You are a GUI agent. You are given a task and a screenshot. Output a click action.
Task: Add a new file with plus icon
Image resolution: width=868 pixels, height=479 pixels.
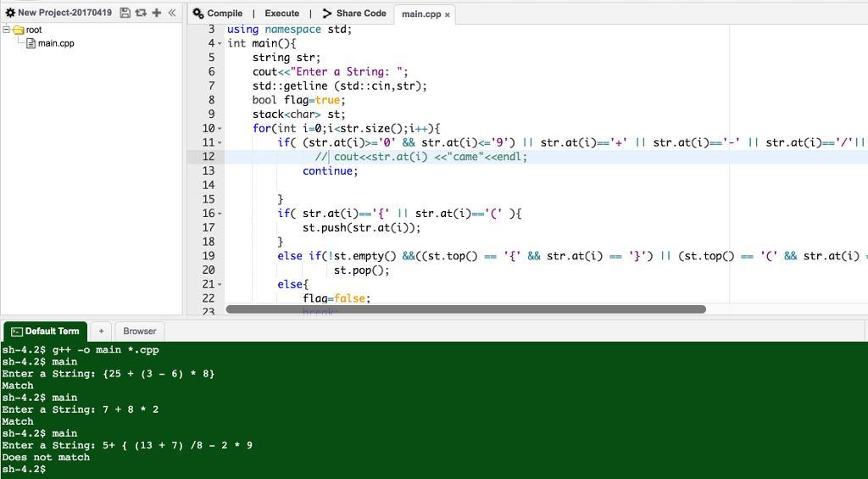point(157,13)
